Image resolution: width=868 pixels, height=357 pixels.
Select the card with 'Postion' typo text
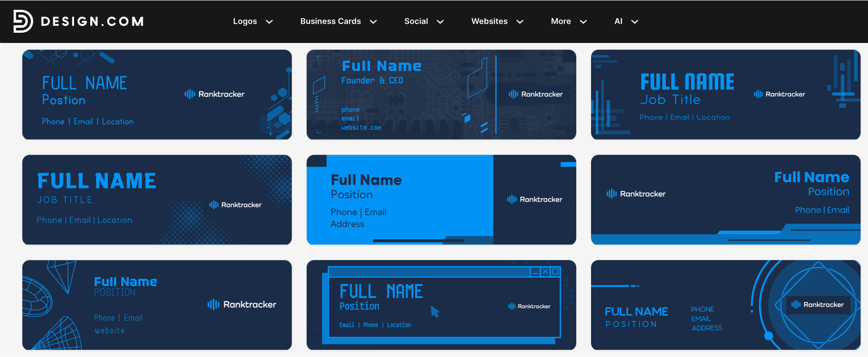click(x=157, y=95)
